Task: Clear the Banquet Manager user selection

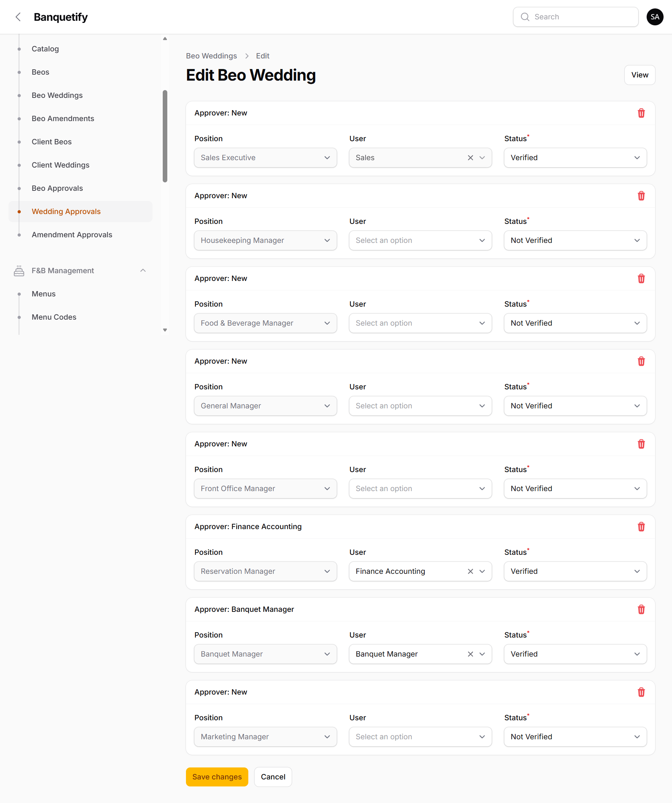Action: point(471,654)
